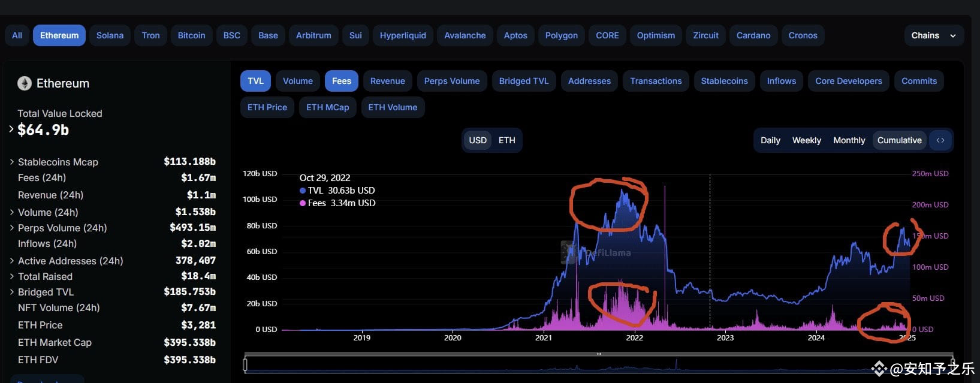The image size is (980, 383).
Task: Expand the Total Value Locked breakdown
Action: point(11,128)
